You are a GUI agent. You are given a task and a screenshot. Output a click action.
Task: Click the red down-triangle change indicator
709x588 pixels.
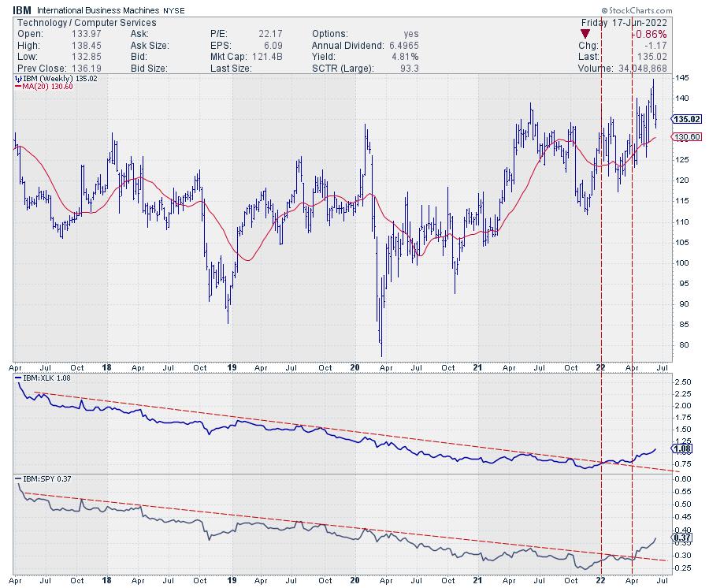pyautogui.click(x=584, y=34)
